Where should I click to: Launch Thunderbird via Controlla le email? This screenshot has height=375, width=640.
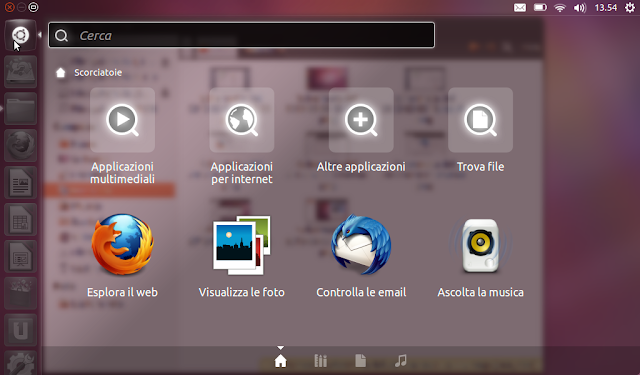click(361, 255)
